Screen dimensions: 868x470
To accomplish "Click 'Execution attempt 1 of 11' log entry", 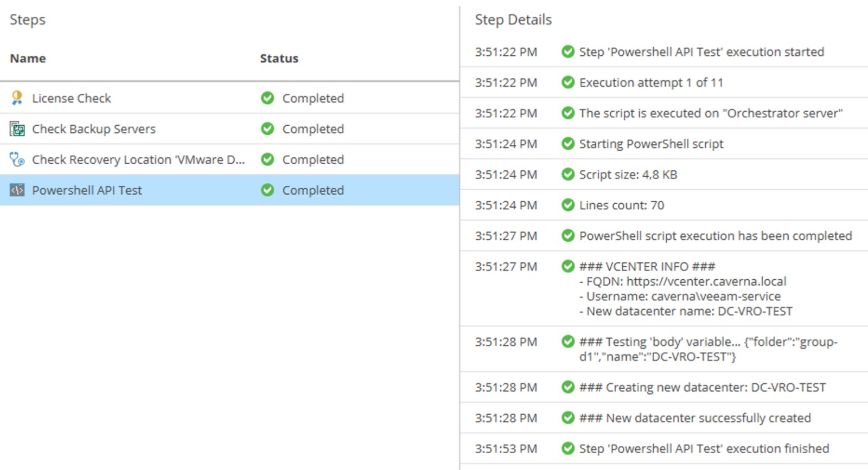I will click(651, 82).
